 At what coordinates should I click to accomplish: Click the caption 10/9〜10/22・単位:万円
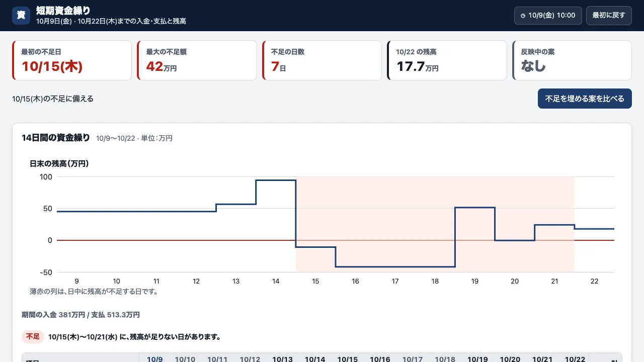point(134,138)
